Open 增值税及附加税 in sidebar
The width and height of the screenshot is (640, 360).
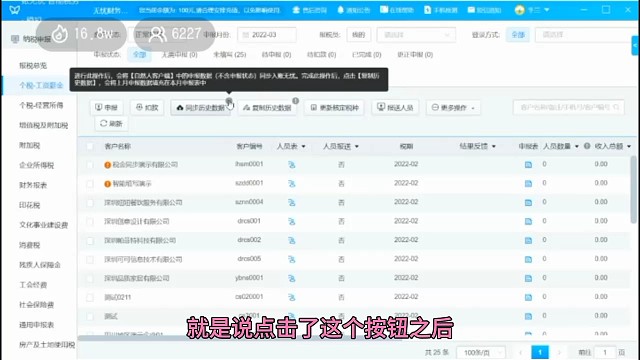(43, 125)
